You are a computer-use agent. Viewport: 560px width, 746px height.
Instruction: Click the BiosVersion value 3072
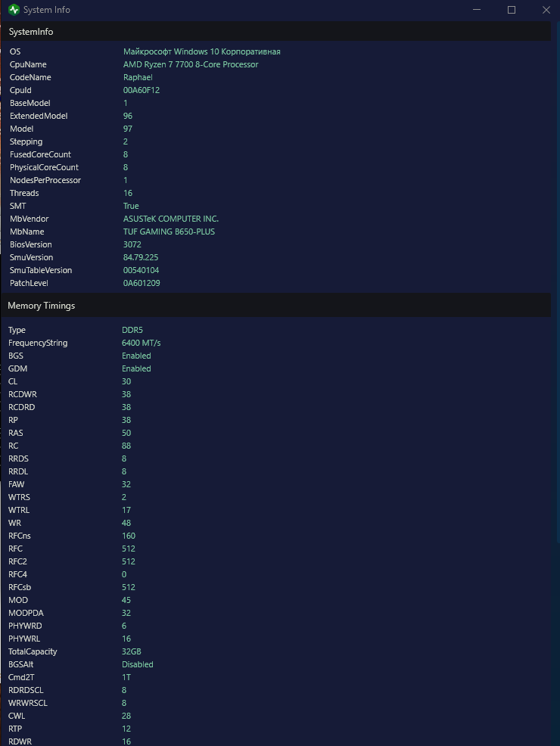point(132,244)
